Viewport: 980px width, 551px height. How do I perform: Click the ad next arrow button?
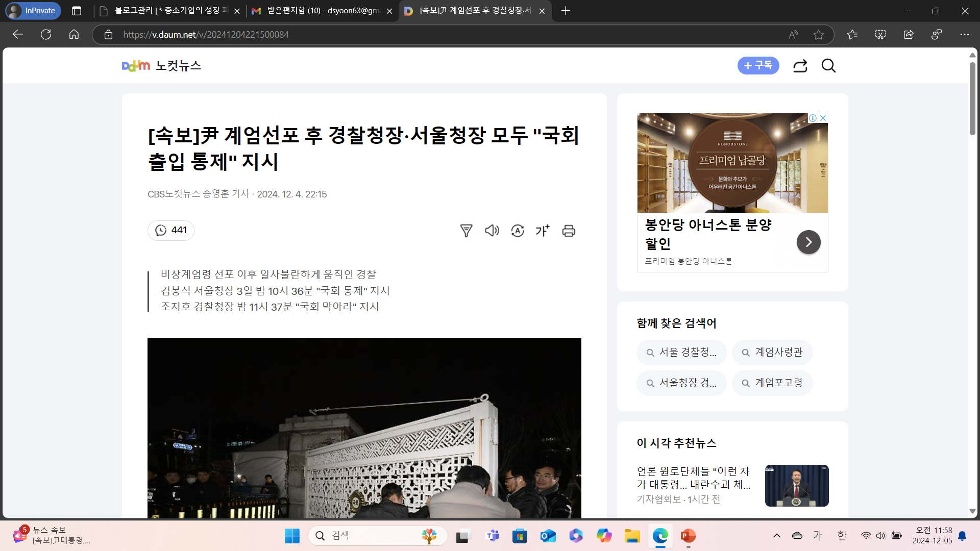coord(808,242)
